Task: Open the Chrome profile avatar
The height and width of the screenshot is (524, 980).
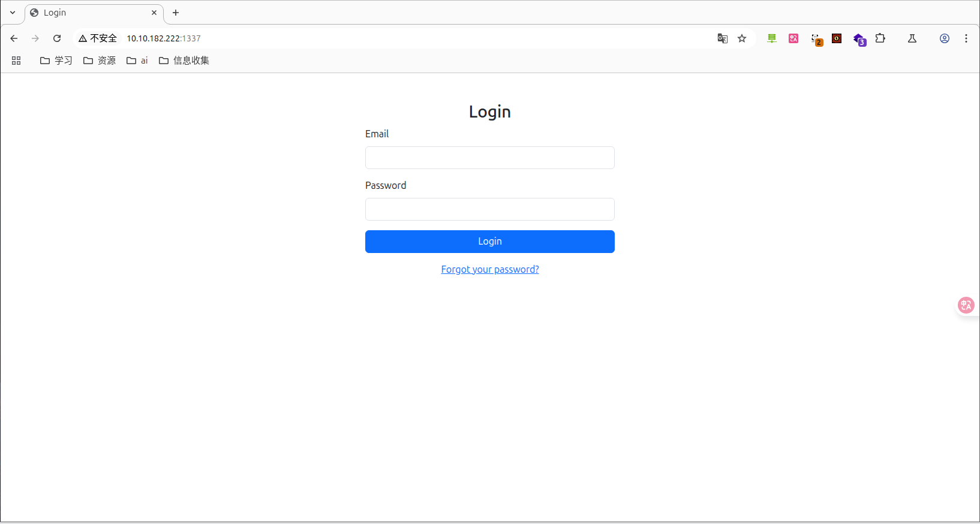Action: click(945, 38)
